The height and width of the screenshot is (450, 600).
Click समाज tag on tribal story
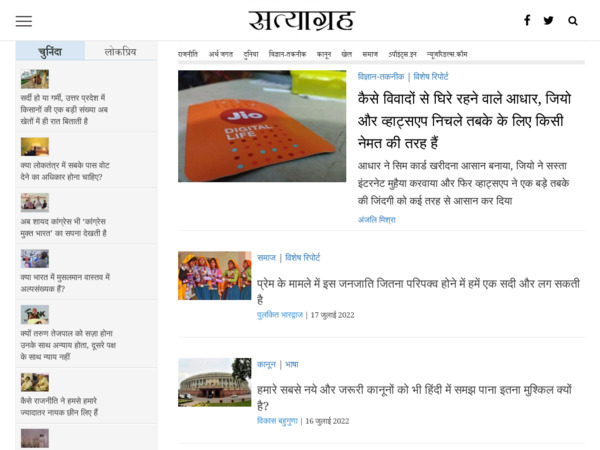266,258
